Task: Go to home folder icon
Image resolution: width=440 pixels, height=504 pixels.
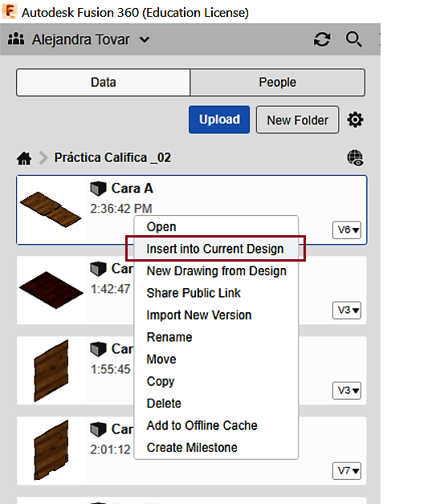Action: 24,158
